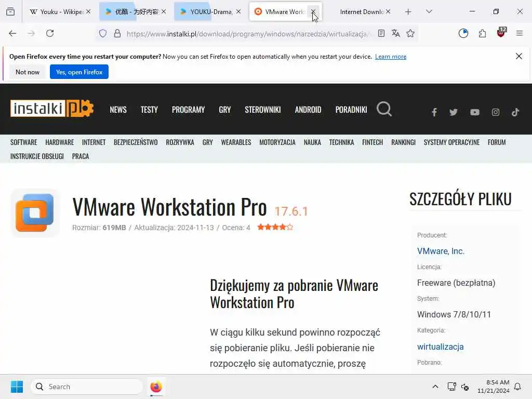List all tabs dropdown arrow

click(429, 11)
